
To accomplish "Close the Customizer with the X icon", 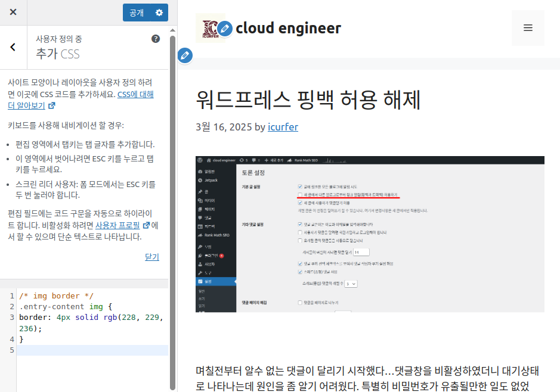I will click(13, 13).
